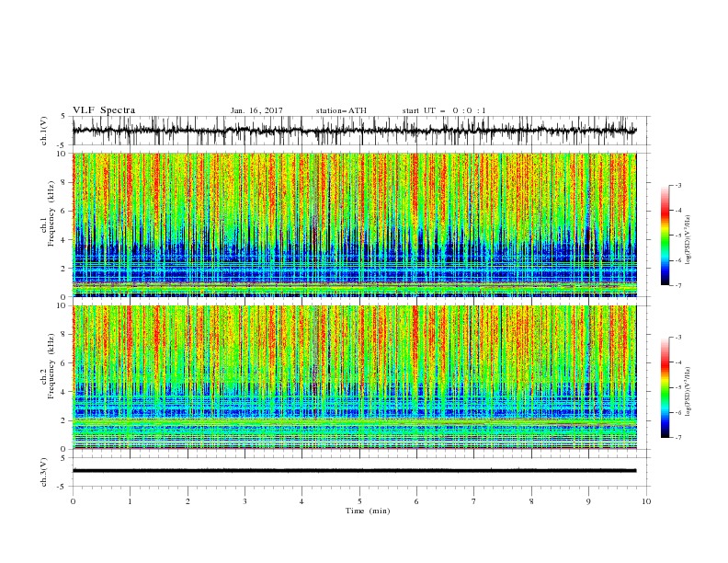
Task: Click the time axis tick label '7'
Action: point(474,501)
